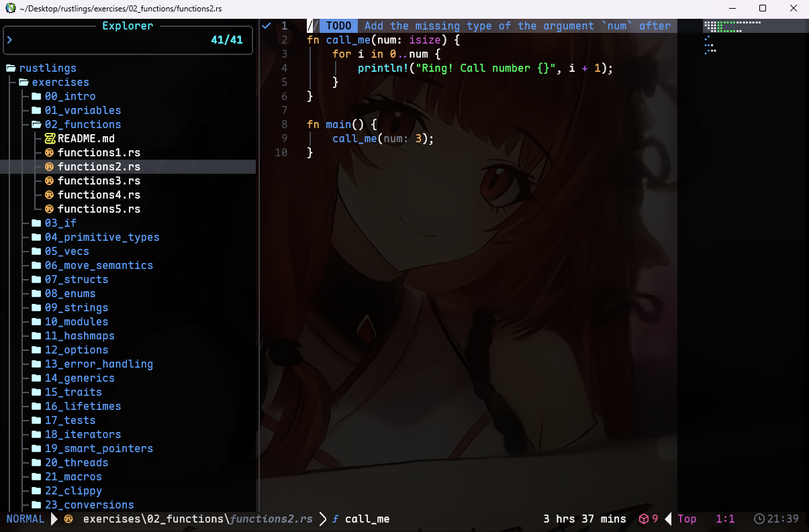809x532 pixels.
Task: Click the isize type on line 2
Action: (425, 40)
